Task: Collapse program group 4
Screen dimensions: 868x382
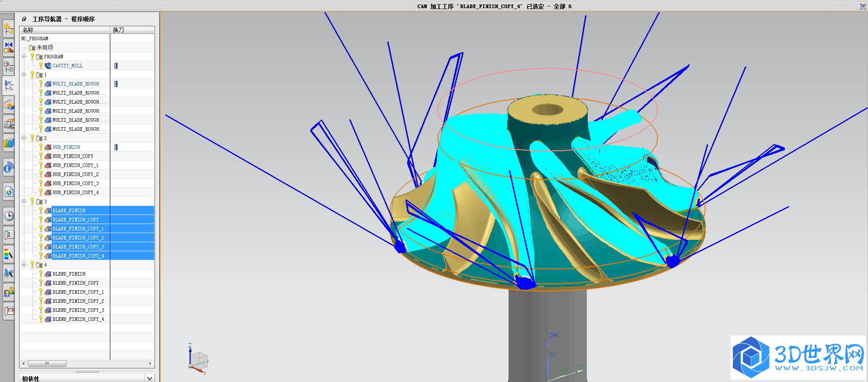Action: 24,265
